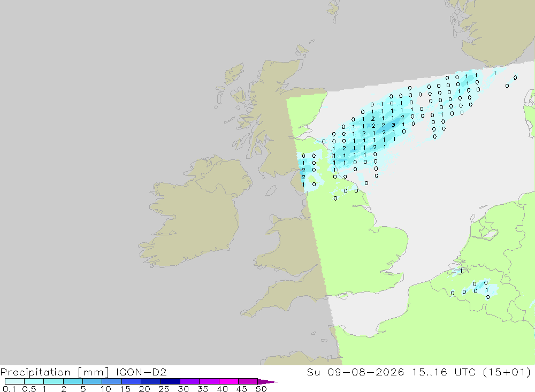Image resolution: width=535 pixels, height=392 pixels.
Task: Click the "[mm]" unit label
Action: (93, 372)
